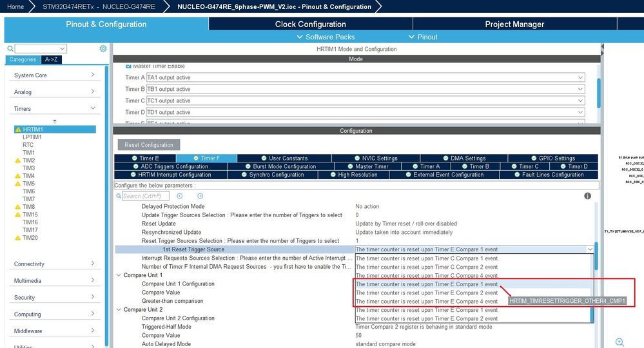644x348 pixels.
Task: Open the Timer C configuration tab
Action: pos(525,166)
